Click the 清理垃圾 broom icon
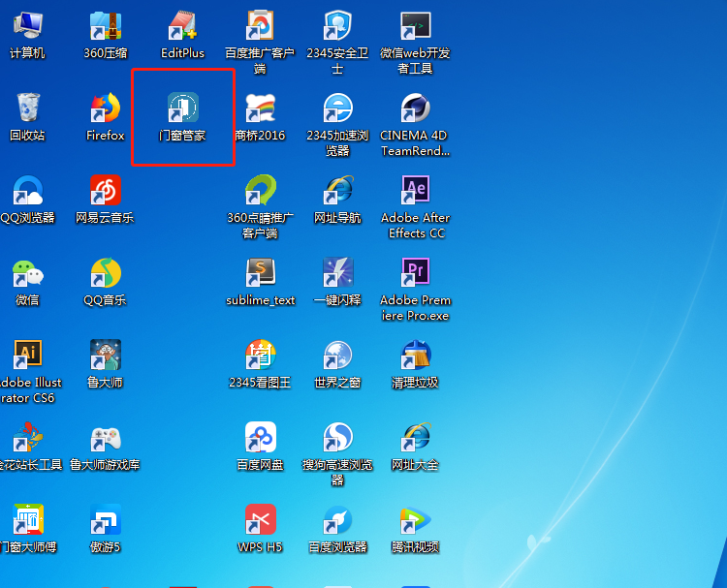This screenshot has width=727, height=588. (x=415, y=355)
